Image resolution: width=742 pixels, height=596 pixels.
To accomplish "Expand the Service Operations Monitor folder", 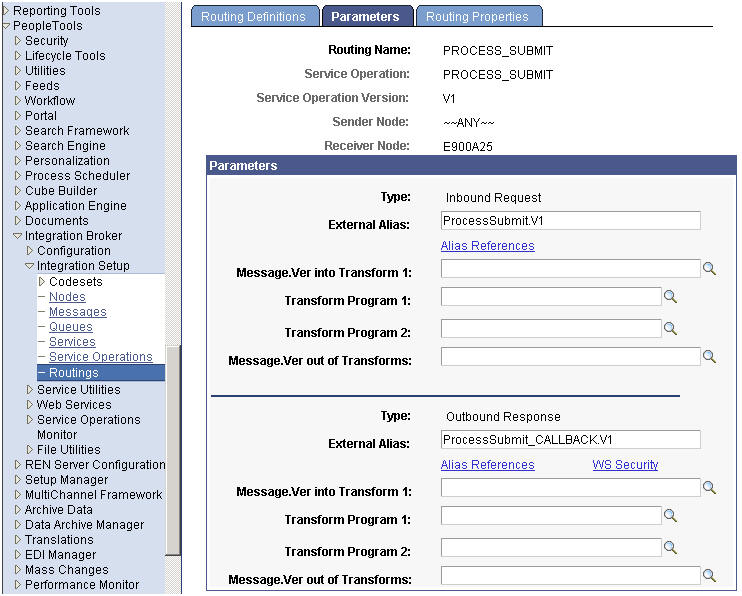I will tap(30, 420).
